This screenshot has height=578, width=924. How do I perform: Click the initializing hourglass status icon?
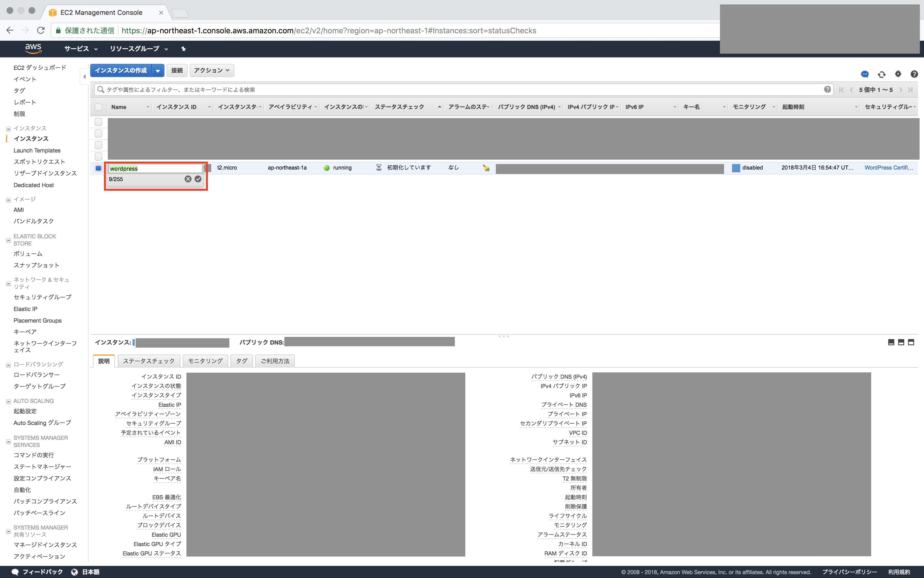(379, 167)
